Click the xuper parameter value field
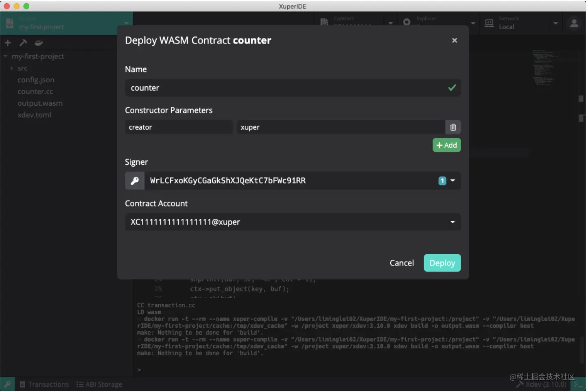This screenshot has width=586, height=392. point(340,127)
